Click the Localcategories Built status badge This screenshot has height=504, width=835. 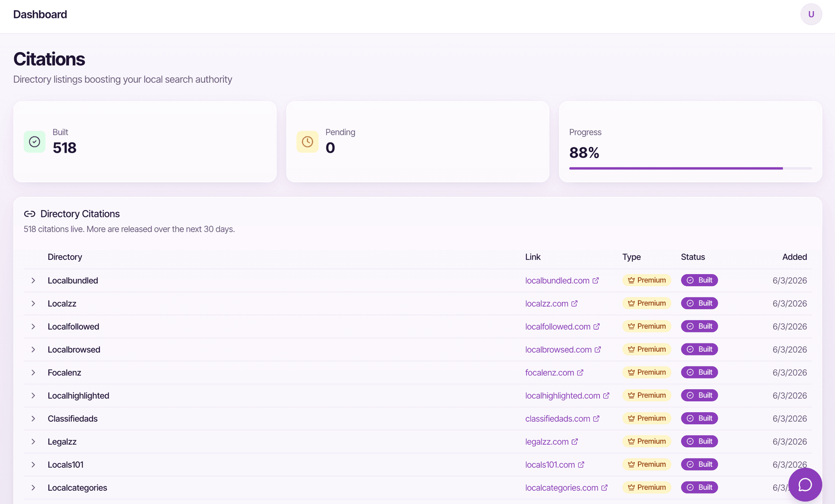[x=699, y=487]
